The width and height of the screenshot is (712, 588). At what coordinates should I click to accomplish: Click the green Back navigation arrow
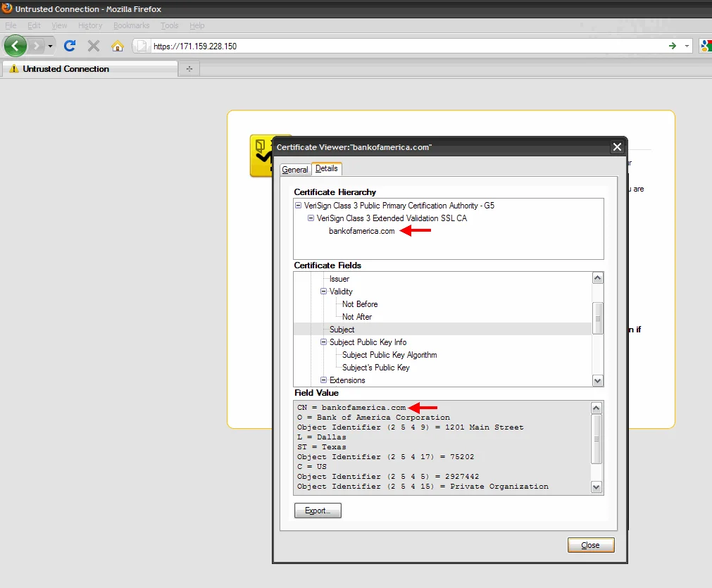pos(15,46)
